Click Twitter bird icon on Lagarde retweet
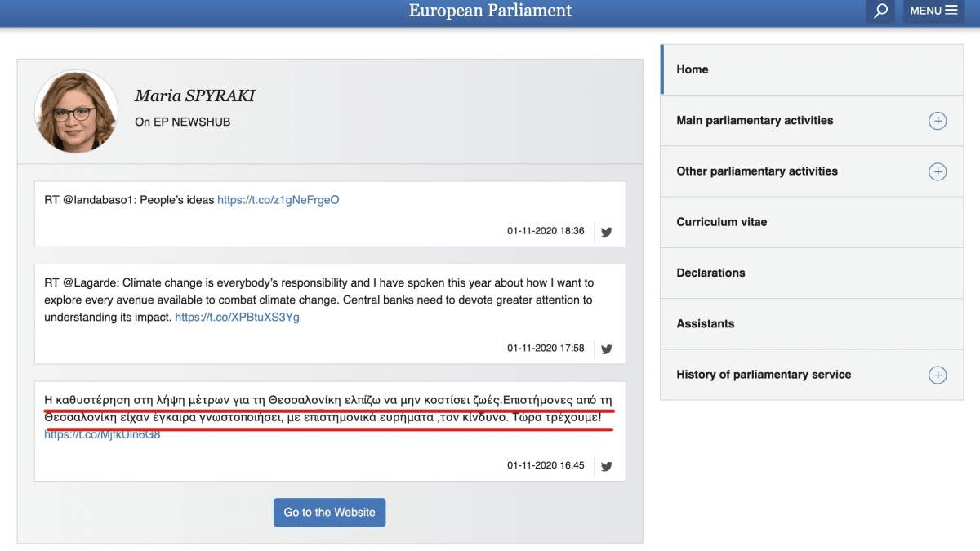 (x=607, y=349)
